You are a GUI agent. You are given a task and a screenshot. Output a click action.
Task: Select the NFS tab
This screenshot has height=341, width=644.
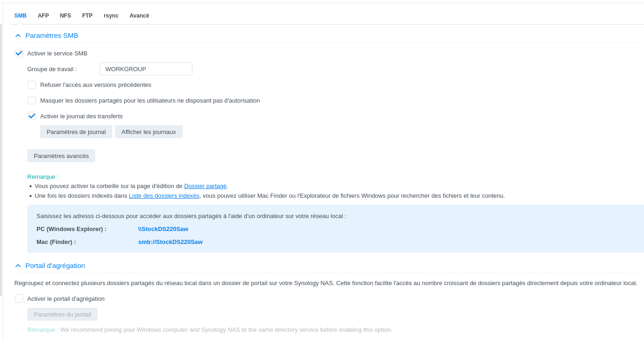pos(66,16)
